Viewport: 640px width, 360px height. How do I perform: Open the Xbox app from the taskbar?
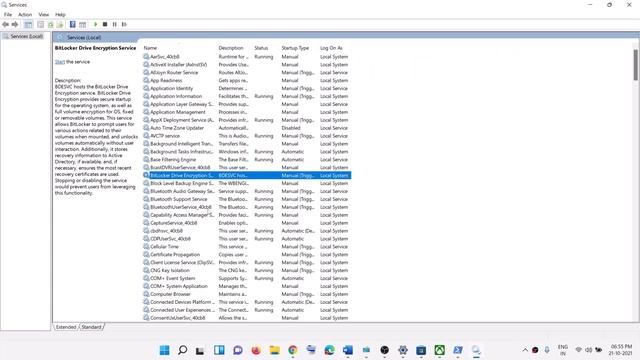(440, 350)
